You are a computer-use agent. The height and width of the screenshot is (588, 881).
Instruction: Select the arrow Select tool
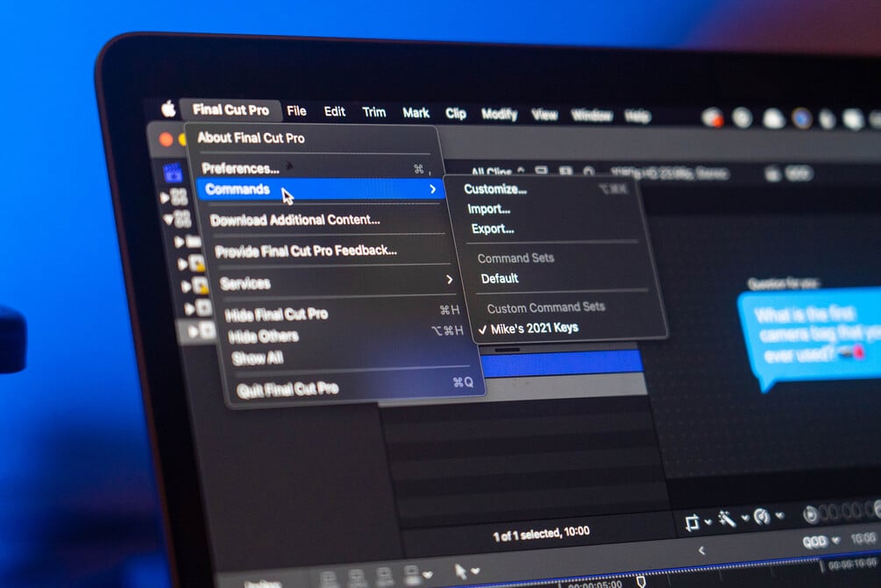[x=460, y=571]
